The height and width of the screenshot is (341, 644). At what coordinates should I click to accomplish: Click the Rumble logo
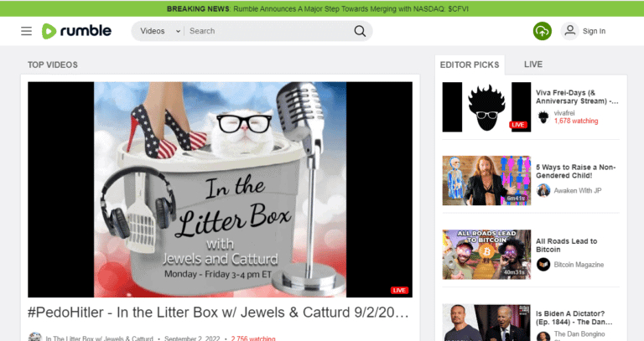(76, 31)
